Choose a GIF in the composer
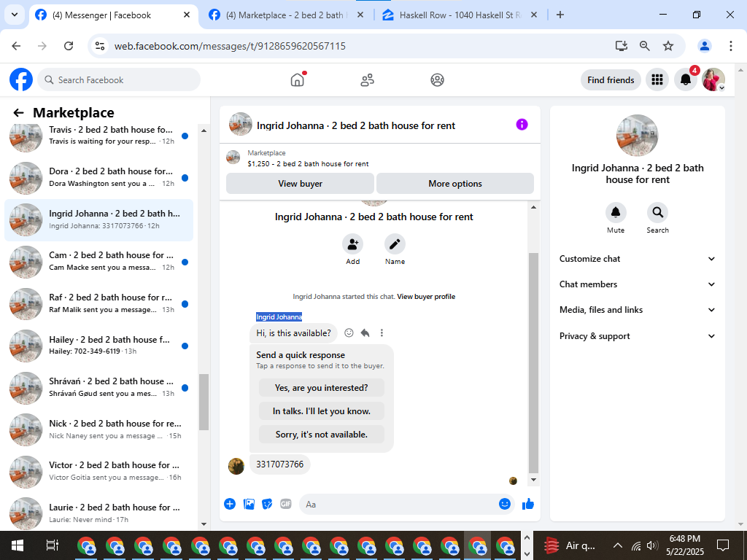Viewport: 747px width, 560px height. pyautogui.click(x=286, y=504)
